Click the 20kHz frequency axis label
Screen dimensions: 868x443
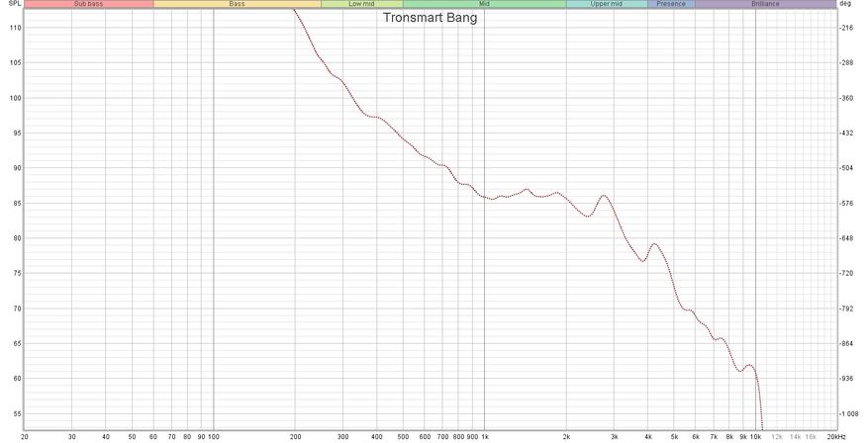click(x=836, y=437)
